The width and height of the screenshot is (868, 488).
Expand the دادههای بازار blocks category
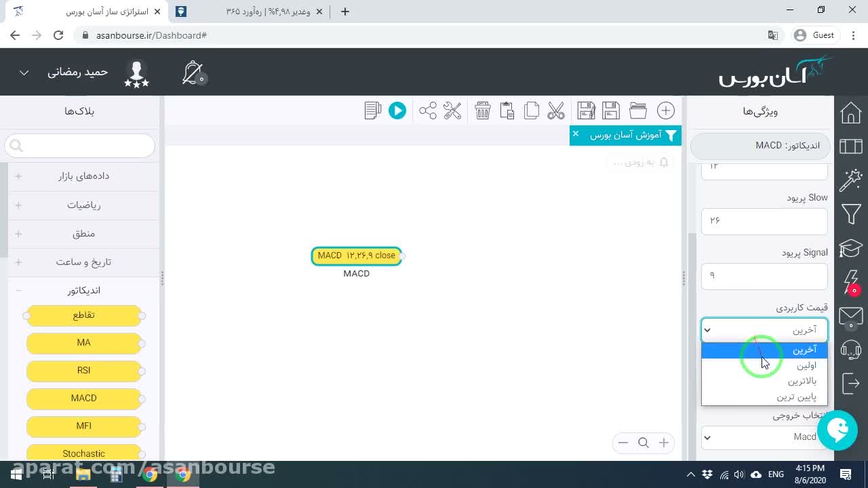click(x=84, y=176)
